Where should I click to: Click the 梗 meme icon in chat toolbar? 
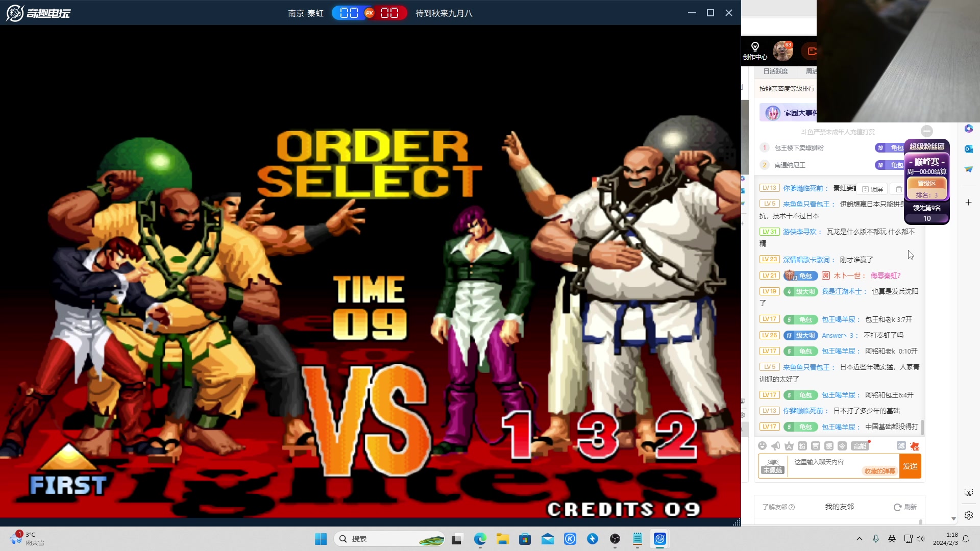(829, 446)
